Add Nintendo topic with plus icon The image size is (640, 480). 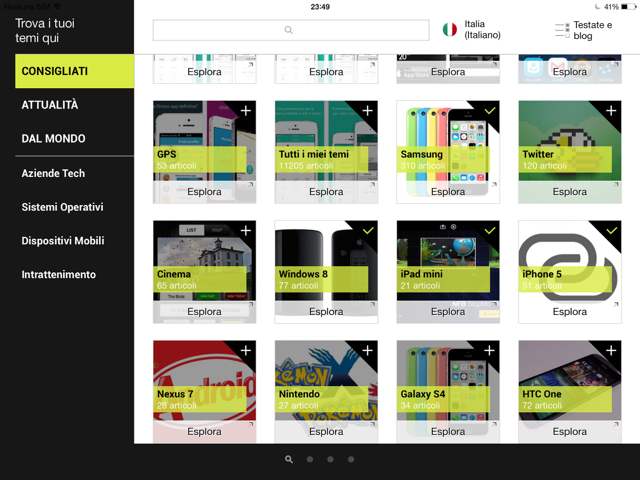(367, 351)
